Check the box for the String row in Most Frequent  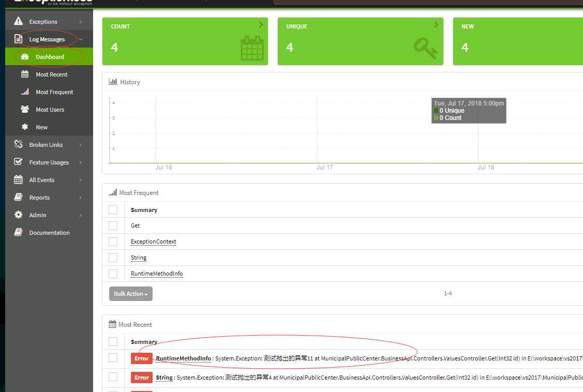tap(113, 258)
